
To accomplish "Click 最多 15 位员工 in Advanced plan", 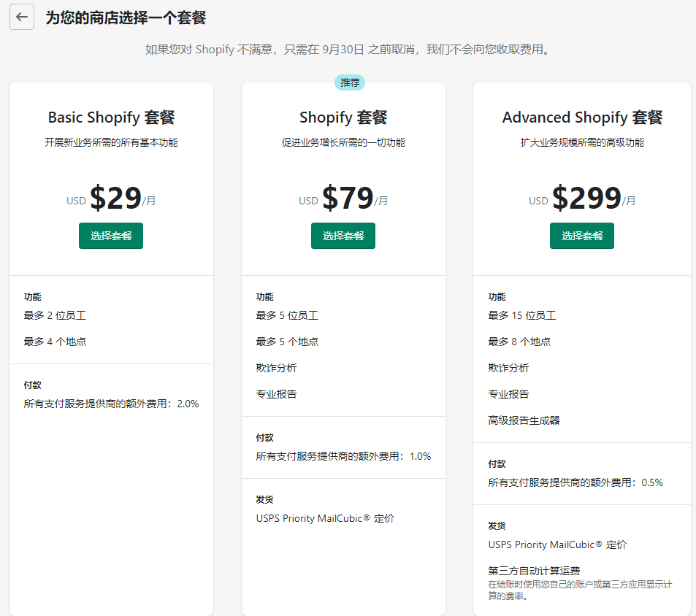I will pos(522,315).
